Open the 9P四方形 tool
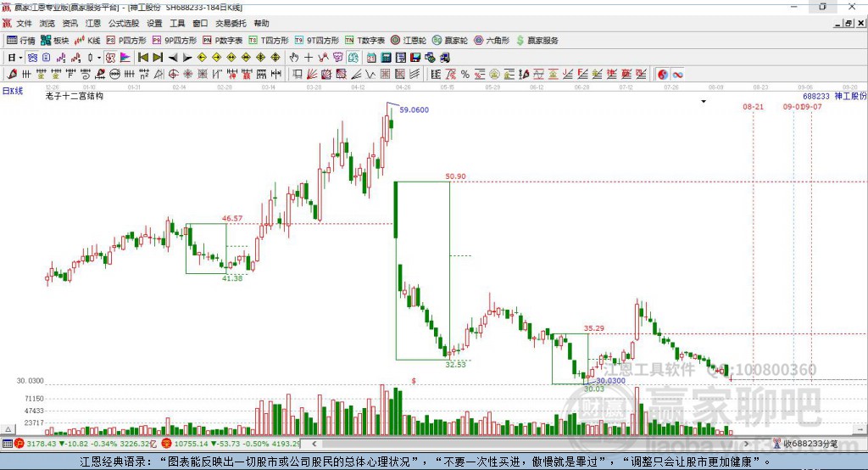 175,41
